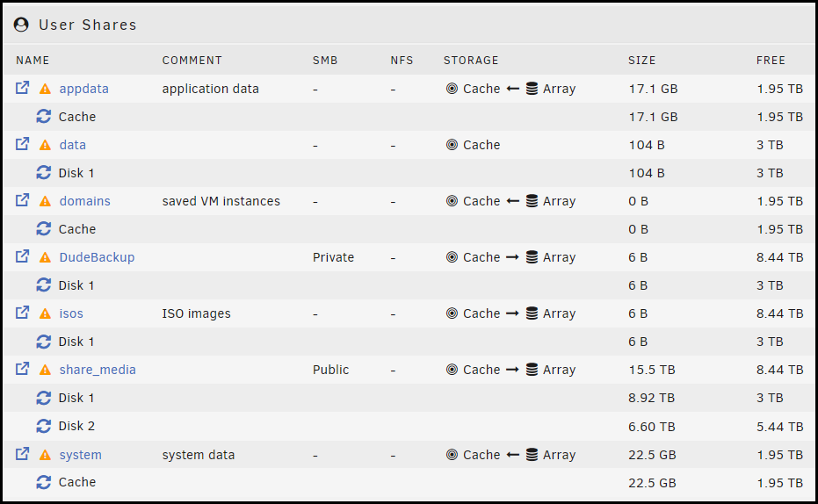Open the browse icon for share_media
The image size is (818, 504).
click(22, 369)
